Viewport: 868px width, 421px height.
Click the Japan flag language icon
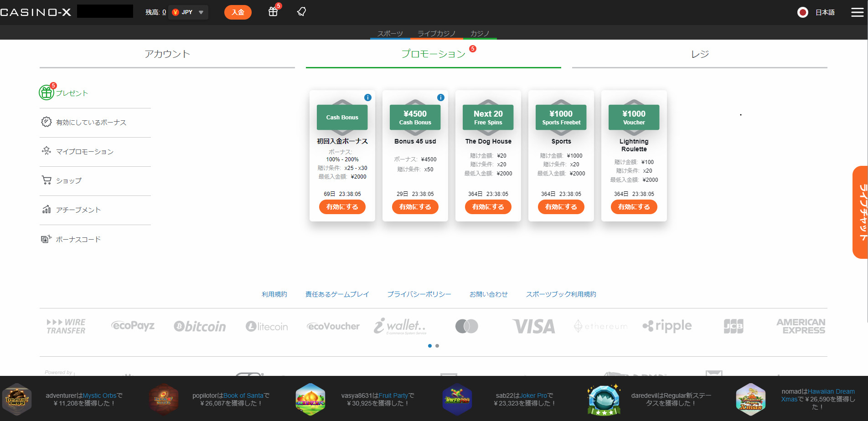coord(803,12)
